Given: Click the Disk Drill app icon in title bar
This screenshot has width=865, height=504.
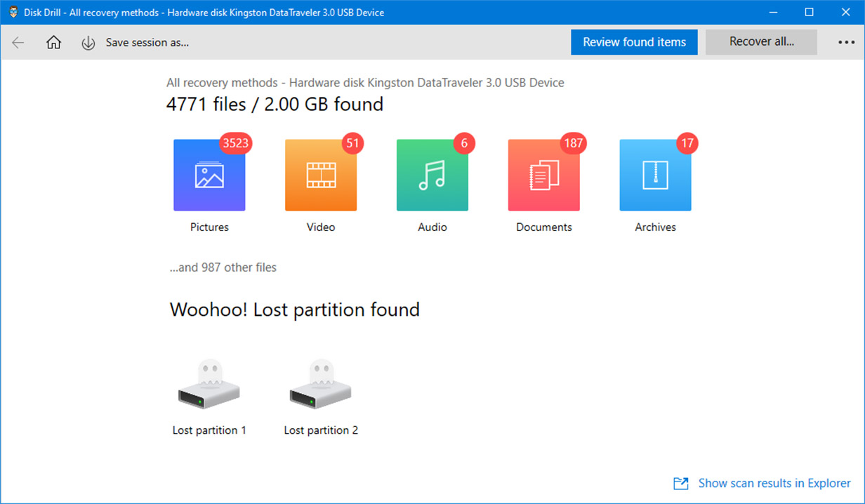Looking at the screenshot, I should [13, 13].
